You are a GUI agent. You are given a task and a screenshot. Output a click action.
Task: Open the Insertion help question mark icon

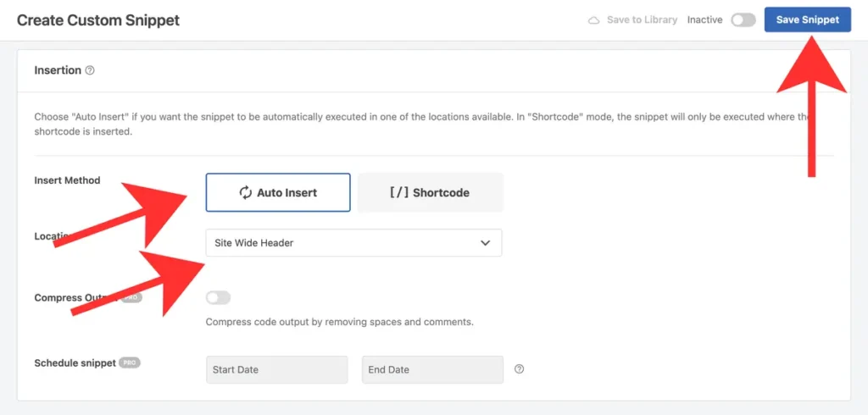[x=90, y=70]
